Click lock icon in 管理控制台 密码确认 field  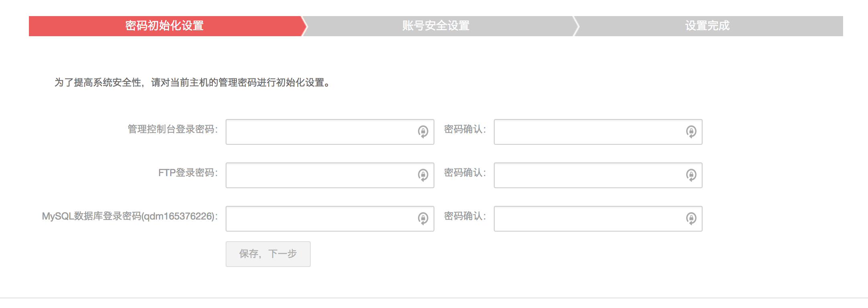691,131
